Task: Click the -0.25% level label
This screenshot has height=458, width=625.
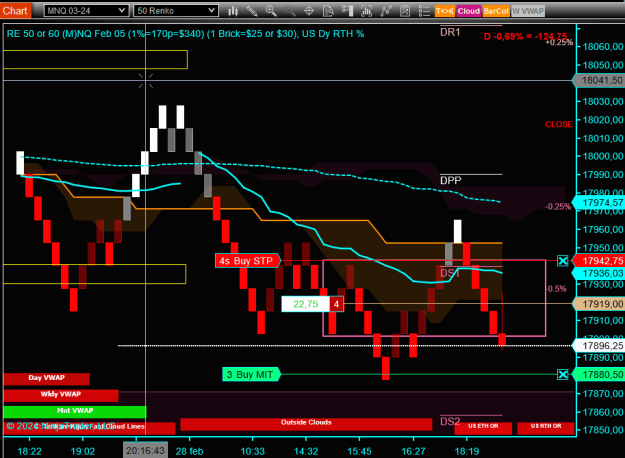Action: click(x=558, y=206)
